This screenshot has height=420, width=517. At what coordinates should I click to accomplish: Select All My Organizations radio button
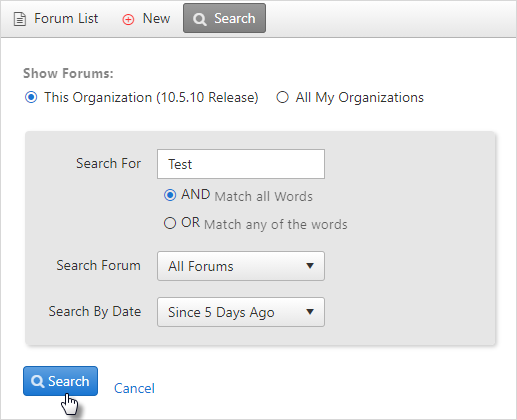(282, 97)
